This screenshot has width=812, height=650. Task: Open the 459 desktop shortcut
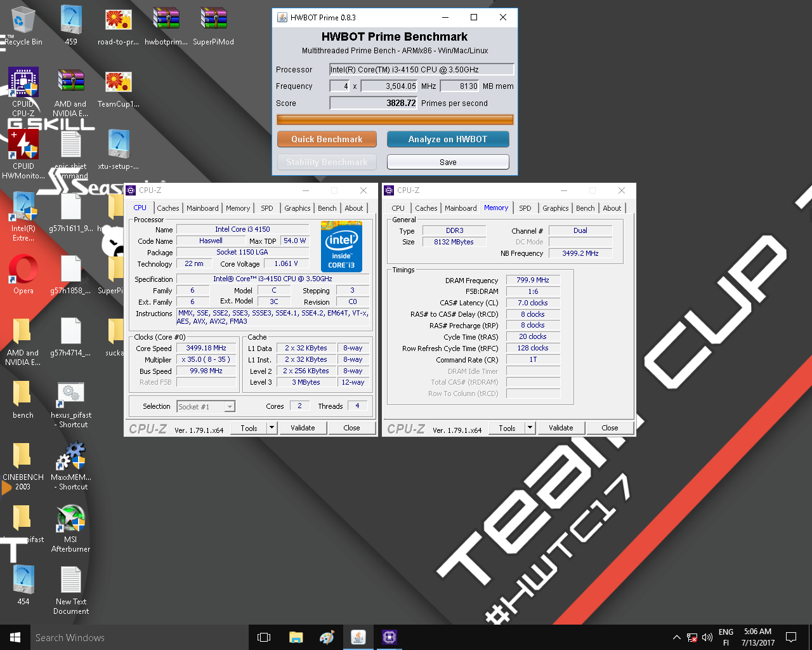(x=71, y=25)
